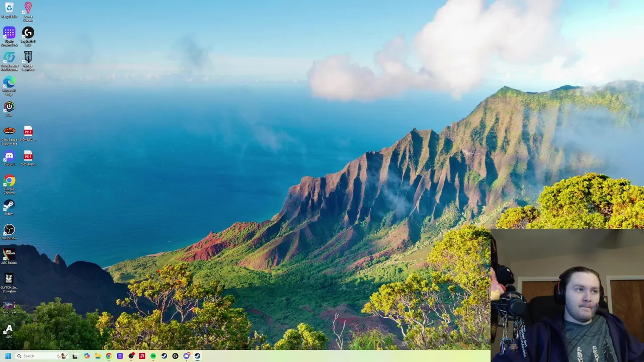
Task: Open Steam taskbar icon right of Spotify
Action: [164, 356]
